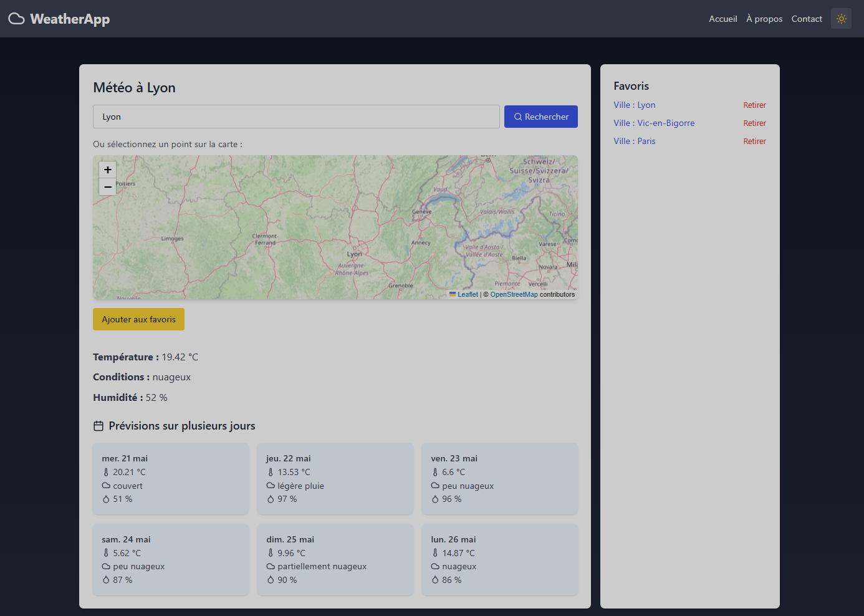Click the WeatherApp cloud logo icon

click(16, 19)
